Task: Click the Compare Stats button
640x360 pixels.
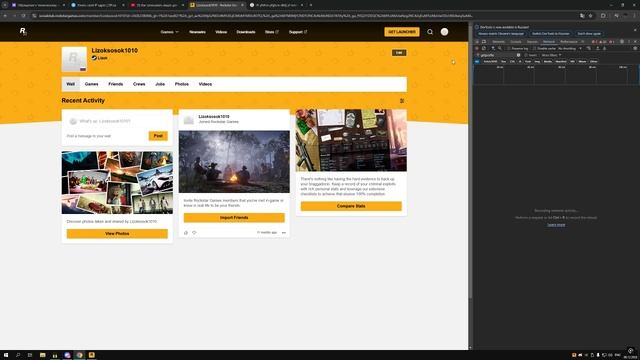Action: tap(351, 206)
